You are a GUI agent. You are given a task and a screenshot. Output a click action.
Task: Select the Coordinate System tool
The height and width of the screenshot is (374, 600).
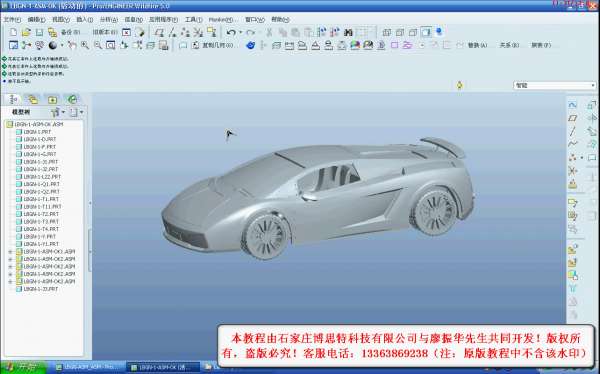[x=572, y=171]
